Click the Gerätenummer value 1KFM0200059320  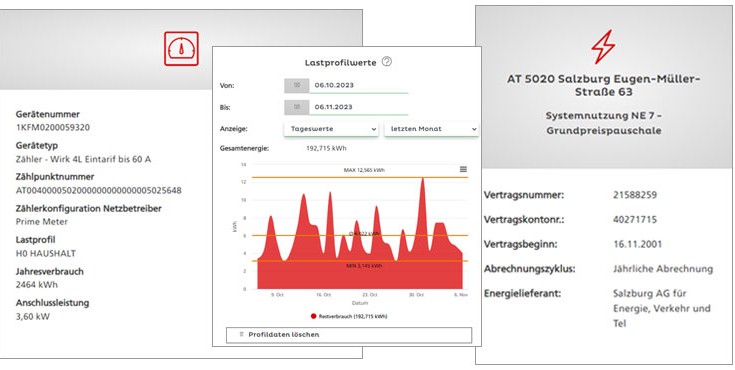52,128
